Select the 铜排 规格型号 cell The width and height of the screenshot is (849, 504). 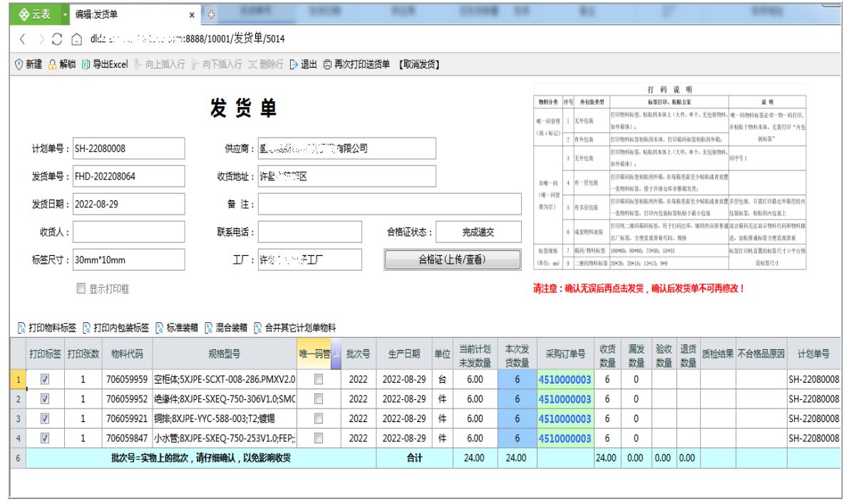coord(225,418)
